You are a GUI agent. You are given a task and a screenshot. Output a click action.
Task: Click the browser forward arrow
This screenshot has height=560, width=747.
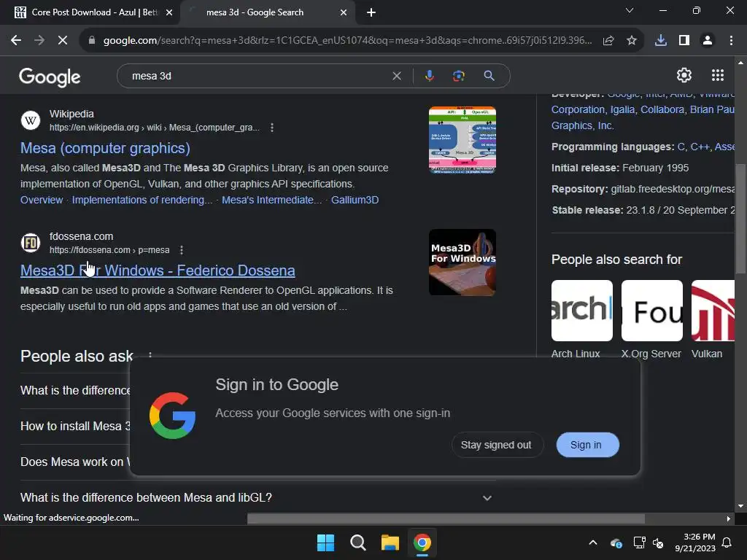tap(39, 41)
